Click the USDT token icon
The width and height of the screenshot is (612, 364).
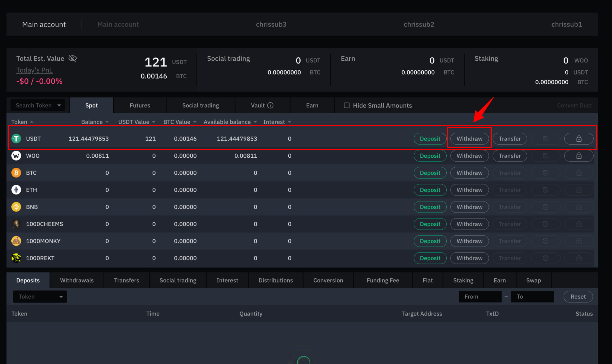coord(16,139)
